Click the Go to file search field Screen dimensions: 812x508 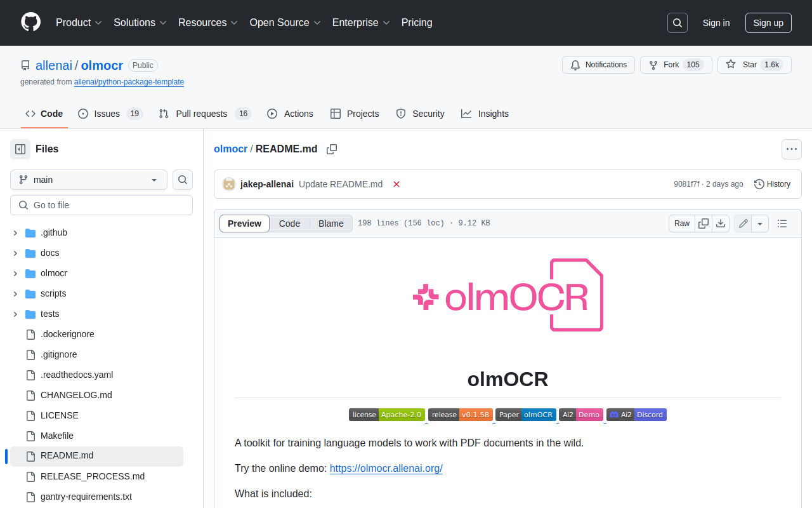coord(101,205)
